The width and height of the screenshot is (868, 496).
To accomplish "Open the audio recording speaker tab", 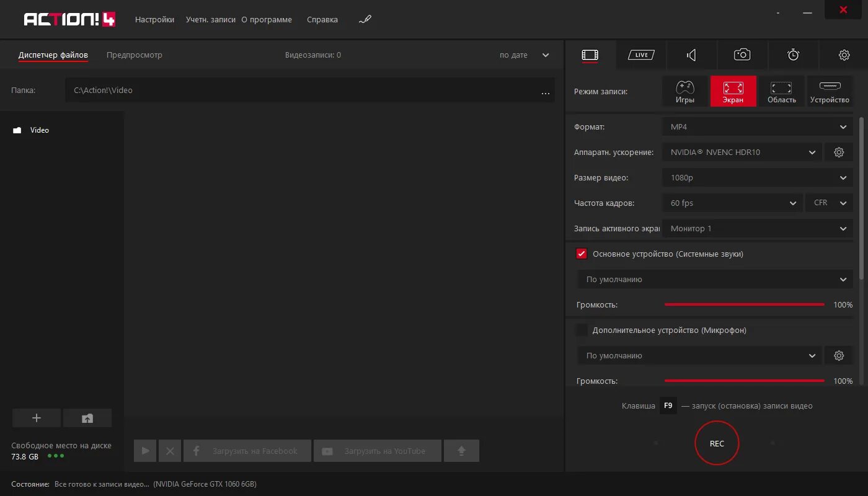I will pyautogui.click(x=691, y=55).
